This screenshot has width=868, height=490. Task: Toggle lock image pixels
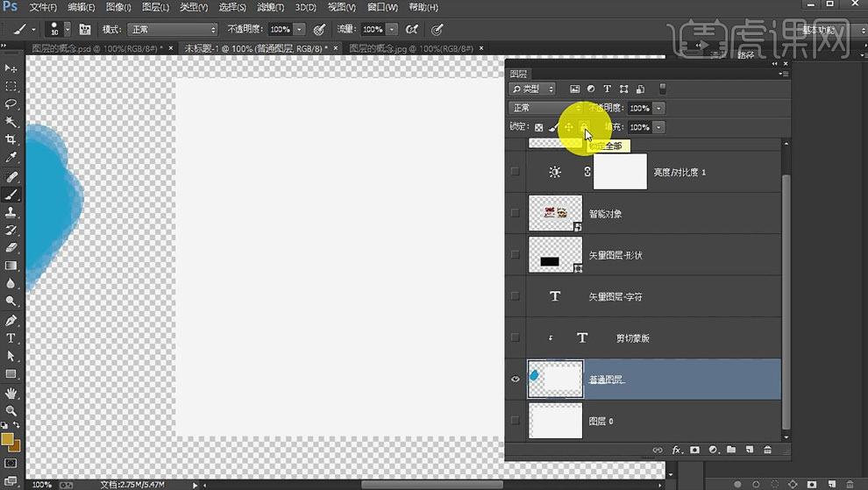click(553, 127)
